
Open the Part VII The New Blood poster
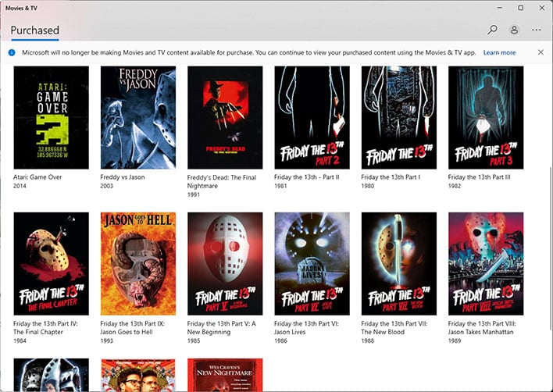coord(399,264)
